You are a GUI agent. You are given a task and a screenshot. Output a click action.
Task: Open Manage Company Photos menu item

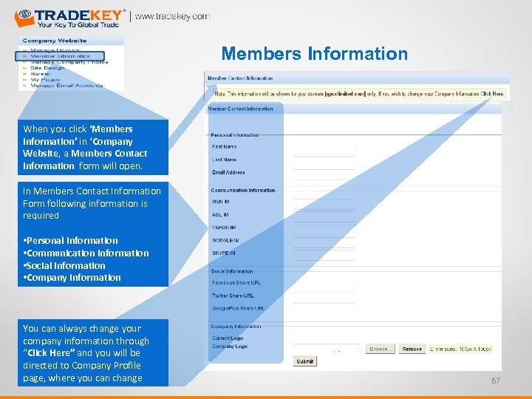point(69,62)
